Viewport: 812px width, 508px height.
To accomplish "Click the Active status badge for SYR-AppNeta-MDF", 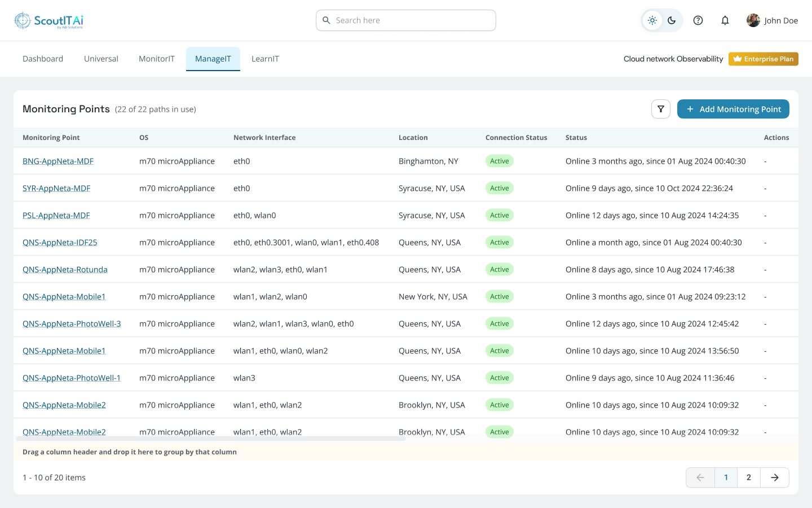I will coord(499,188).
